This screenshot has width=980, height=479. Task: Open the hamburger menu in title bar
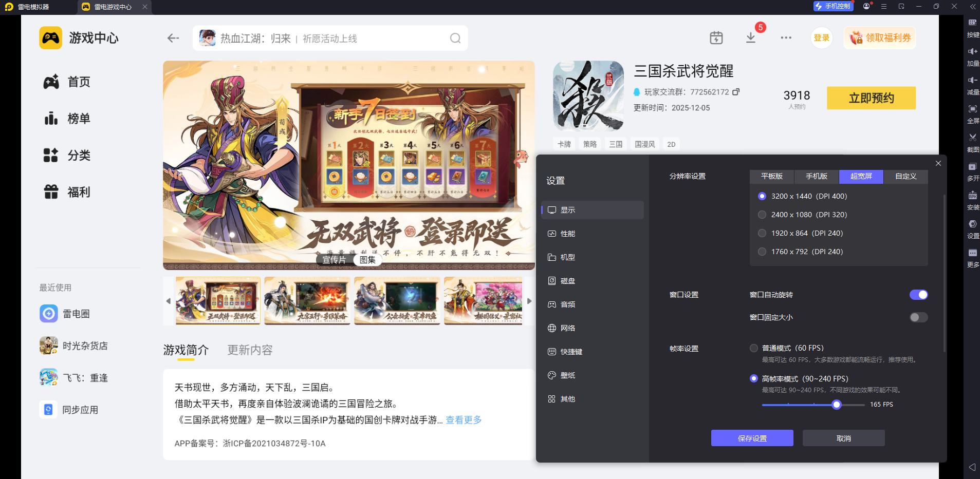884,7
